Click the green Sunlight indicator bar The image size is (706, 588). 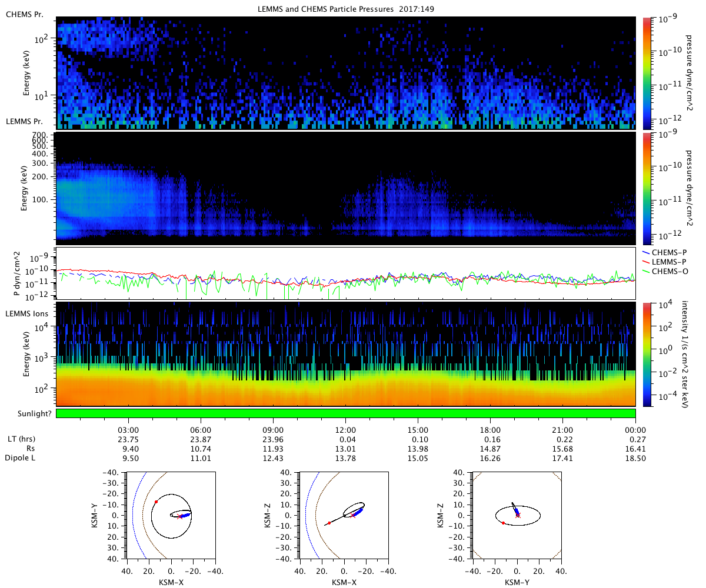click(x=346, y=413)
